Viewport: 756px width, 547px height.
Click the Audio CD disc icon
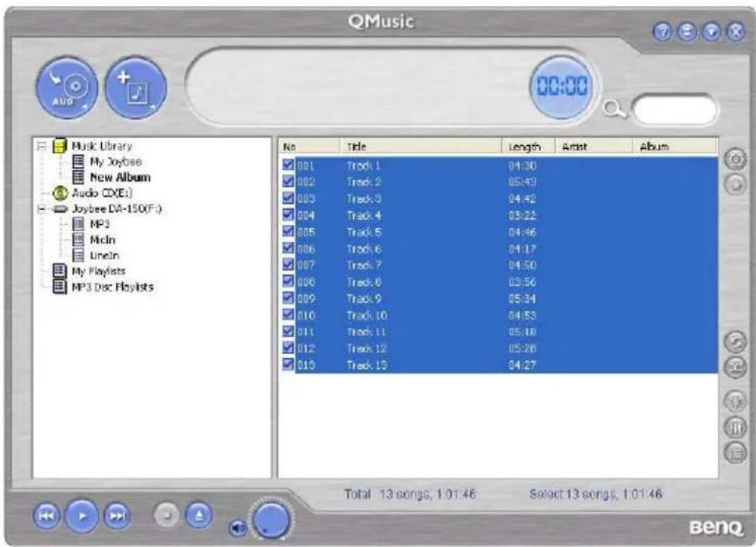pyautogui.click(x=60, y=193)
